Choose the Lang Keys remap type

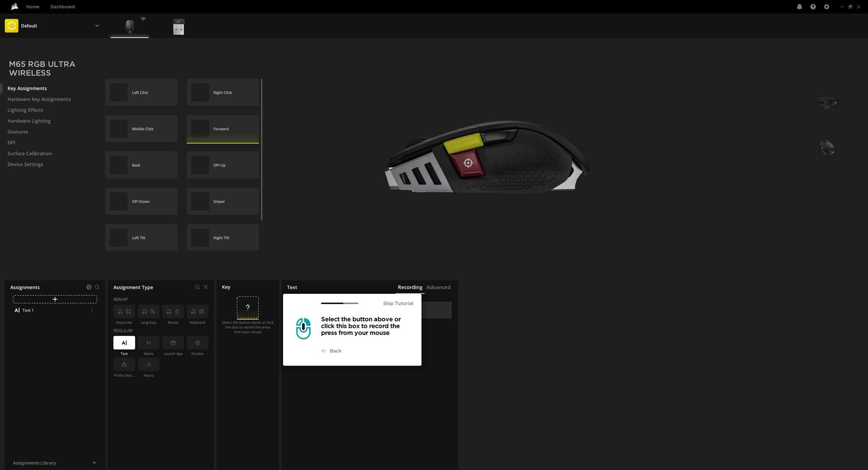pos(148,311)
